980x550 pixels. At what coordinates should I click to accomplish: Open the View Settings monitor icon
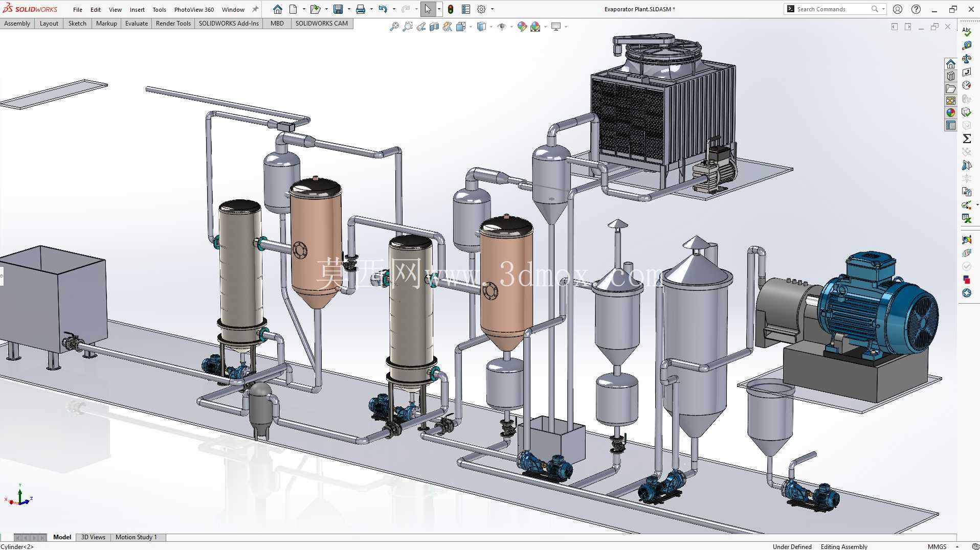tap(556, 27)
